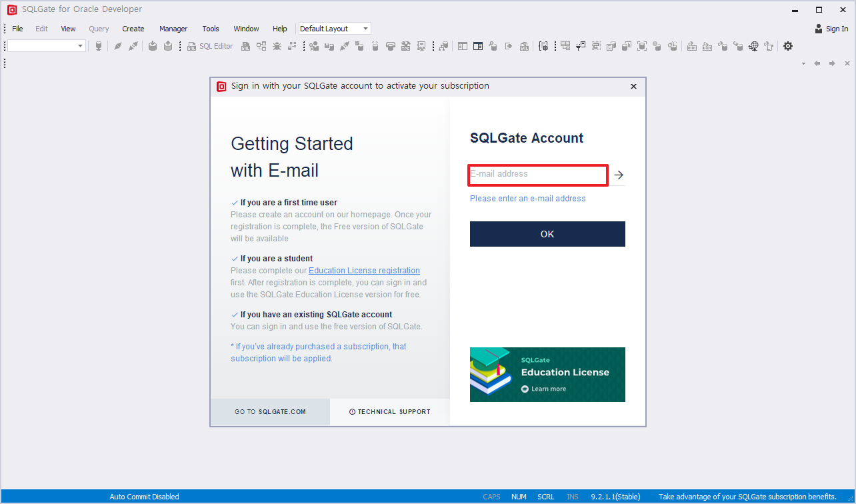This screenshot has height=504, width=856.
Task: Open the Manager menu
Action: click(173, 29)
